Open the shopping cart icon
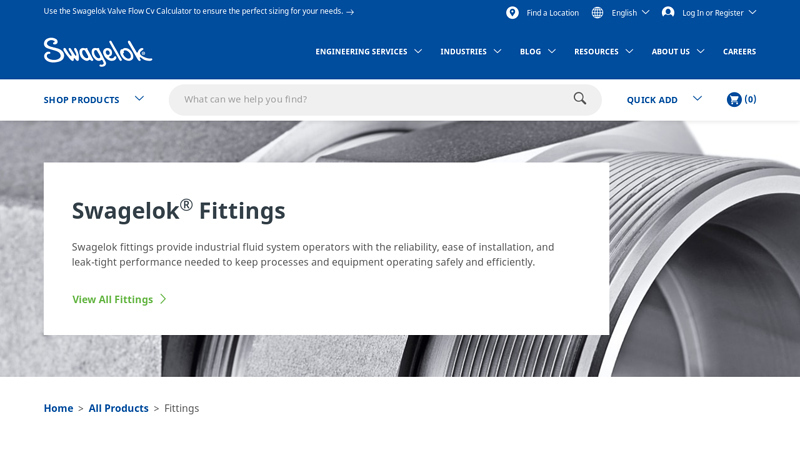This screenshot has height=450, width=800. pyautogui.click(x=734, y=99)
